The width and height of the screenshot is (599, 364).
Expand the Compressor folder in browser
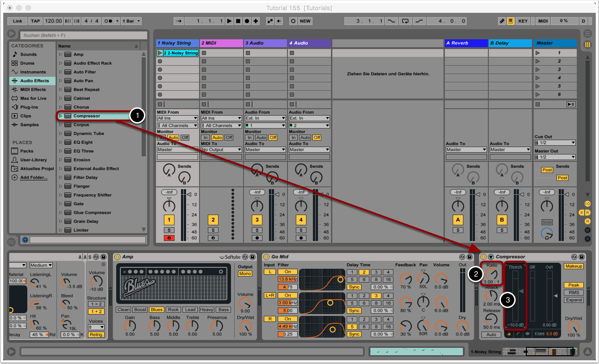60,116
